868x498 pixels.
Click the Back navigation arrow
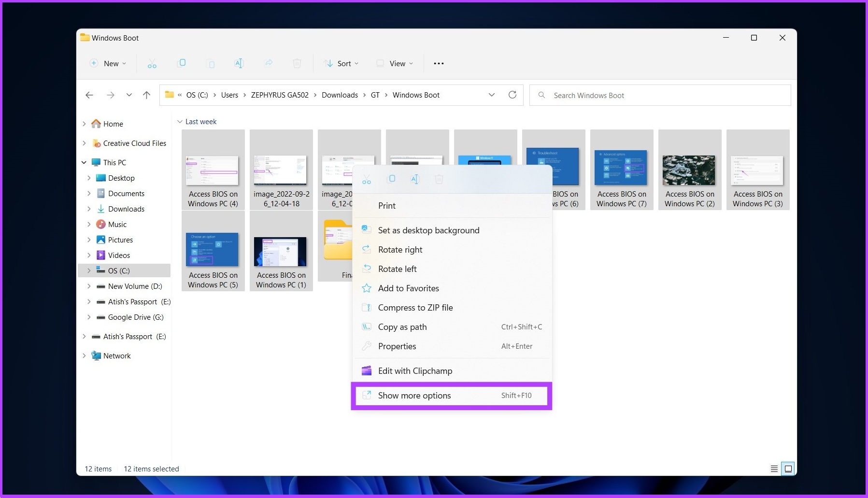[x=89, y=95]
